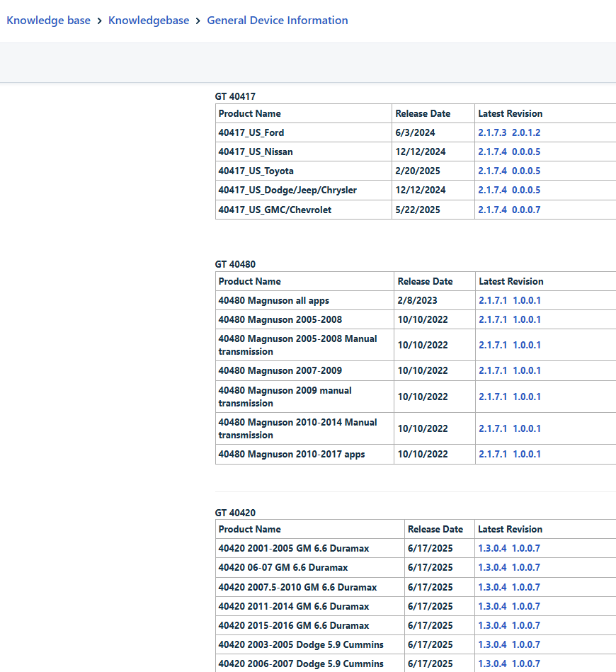This screenshot has height=672, width=616.
Task: Open revision 1.0.0.1 for Magnuson all apps
Action: click(x=527, y=300)
